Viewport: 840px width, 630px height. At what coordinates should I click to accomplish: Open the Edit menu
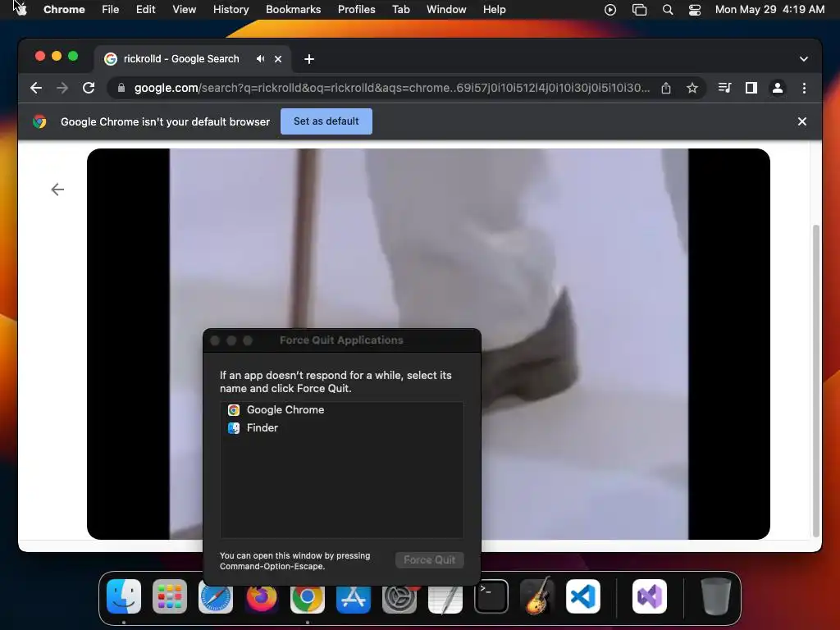coord(145,9)
